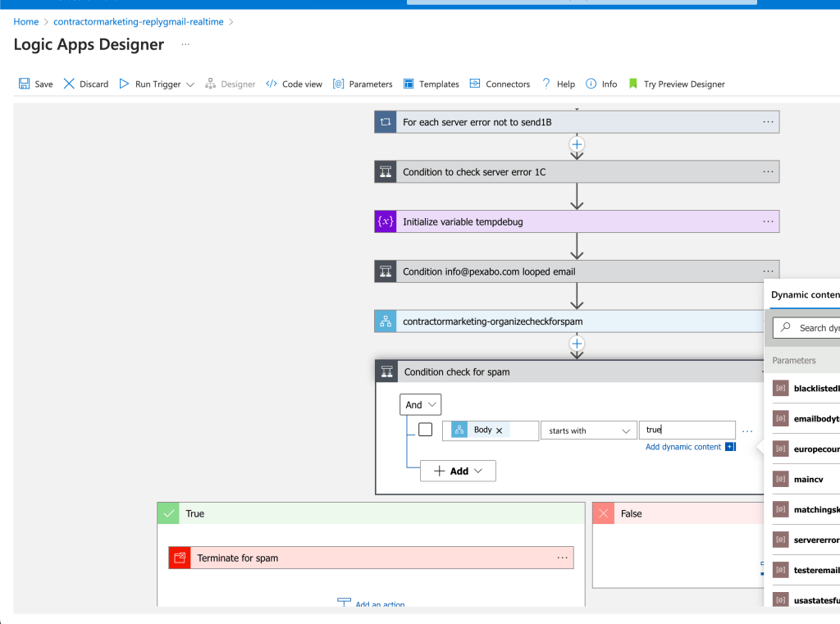This screenshot has width=840, height=624.
Task: Insert step after For each server error
Action: pyautogui.click(x=577, y=144)
